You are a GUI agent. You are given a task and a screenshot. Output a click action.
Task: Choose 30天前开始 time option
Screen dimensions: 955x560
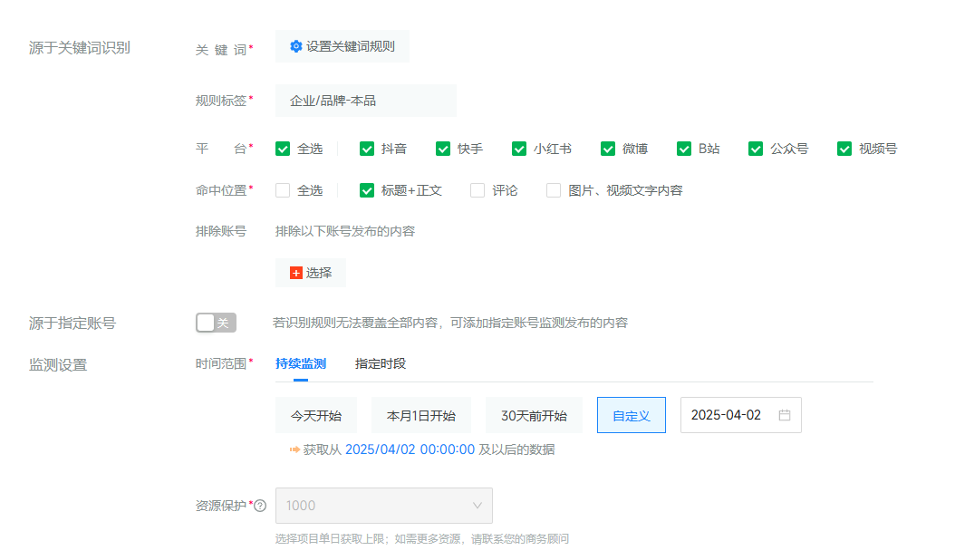[x=535, y=416]
